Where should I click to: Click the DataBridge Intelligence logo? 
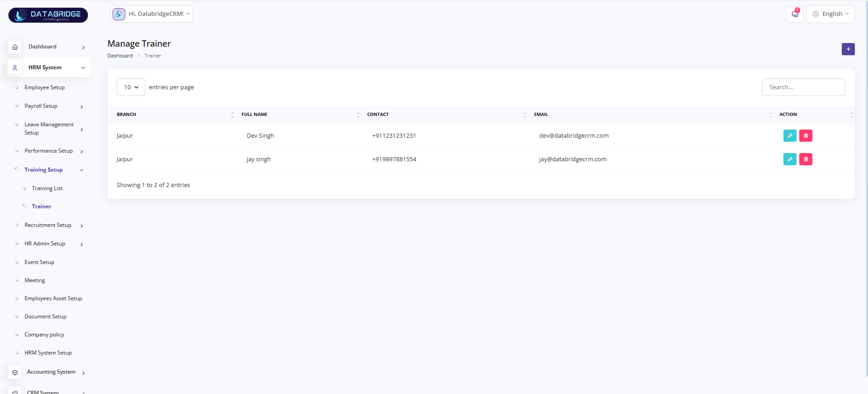[x=48, y=15]
